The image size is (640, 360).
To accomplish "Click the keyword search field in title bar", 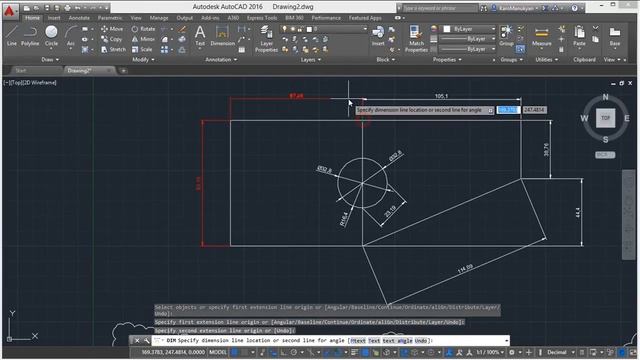I will [440, 8].
